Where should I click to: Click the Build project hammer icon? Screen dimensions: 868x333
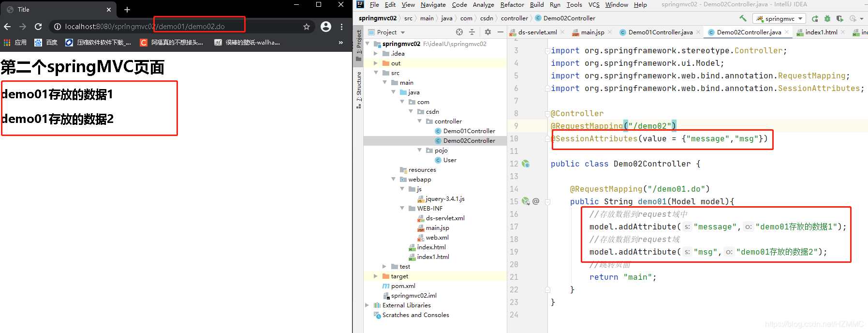pyautogui.click(x=743, y=18)
